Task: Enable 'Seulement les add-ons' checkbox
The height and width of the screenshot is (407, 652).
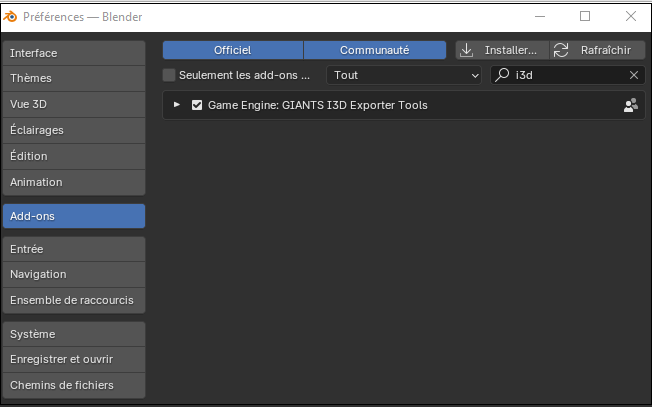Action: click(169, 75)
